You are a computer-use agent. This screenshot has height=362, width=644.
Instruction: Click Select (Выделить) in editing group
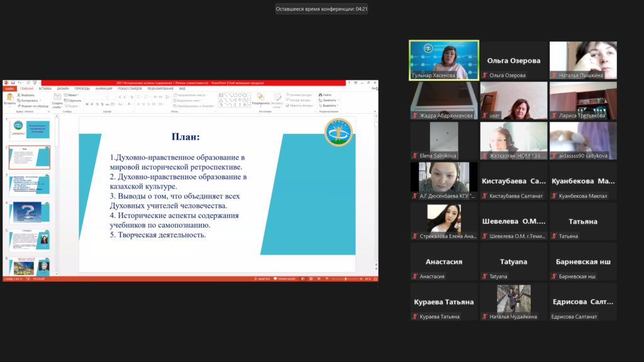click(328, 106)
